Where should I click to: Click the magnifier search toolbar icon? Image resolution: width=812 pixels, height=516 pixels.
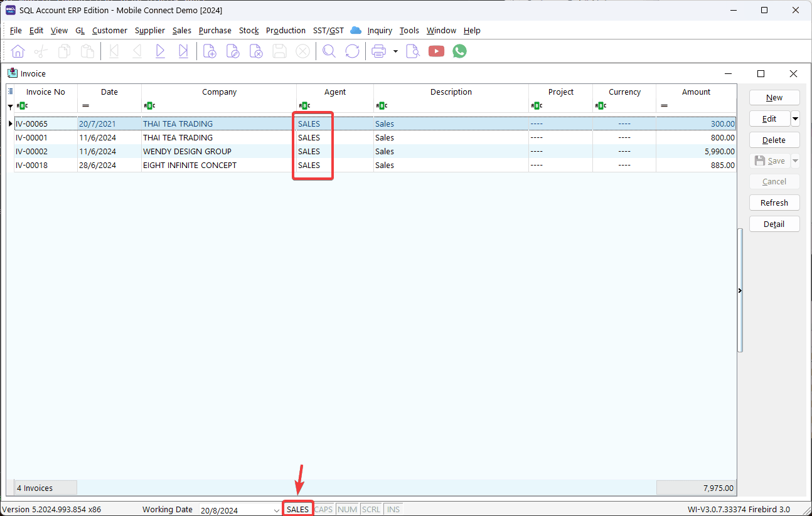click(329, 51)
